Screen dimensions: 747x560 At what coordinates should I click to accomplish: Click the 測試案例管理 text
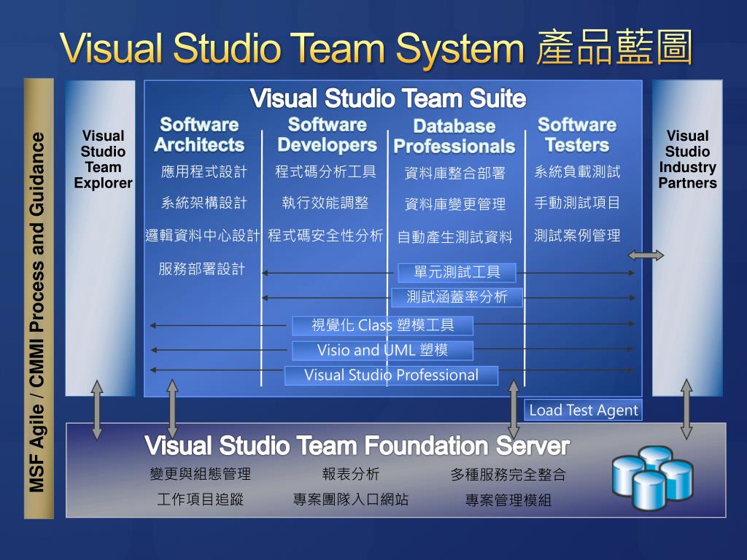[577, 236]
